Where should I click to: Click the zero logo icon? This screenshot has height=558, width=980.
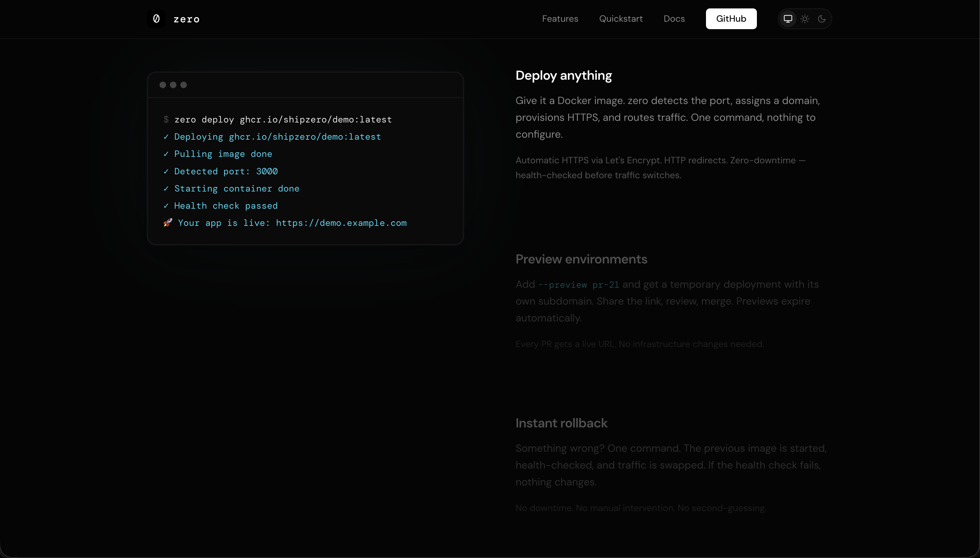(156, 19)
